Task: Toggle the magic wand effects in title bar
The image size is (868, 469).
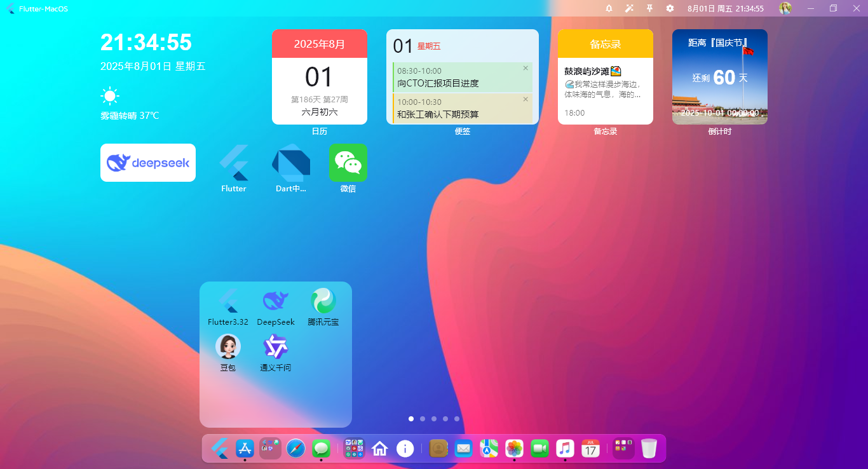Action: (629, 8)
